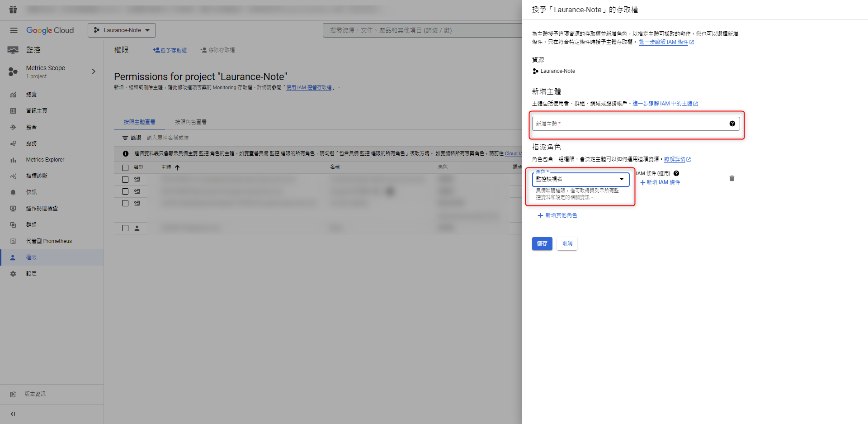
Task: Open the 群組 groups sidebar item
Action: 31,225
